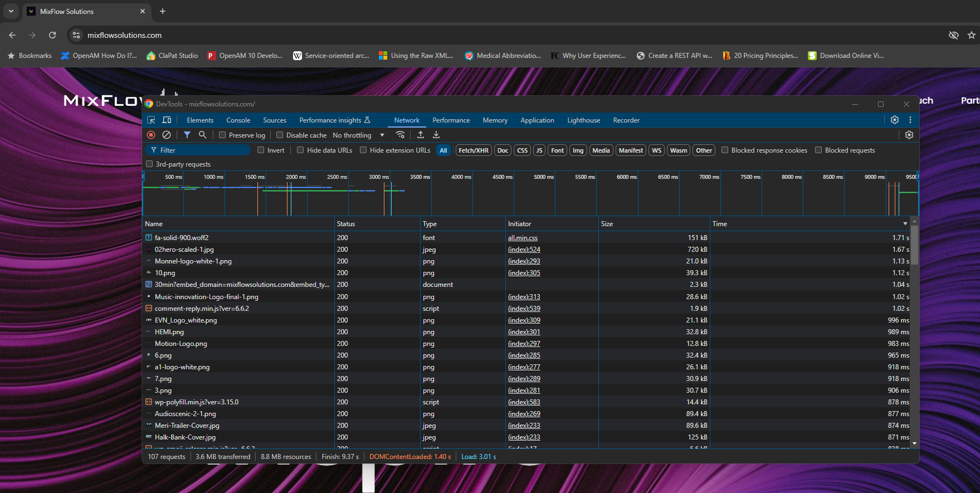Open the tab search dropdown arrow

coord(11,11)
